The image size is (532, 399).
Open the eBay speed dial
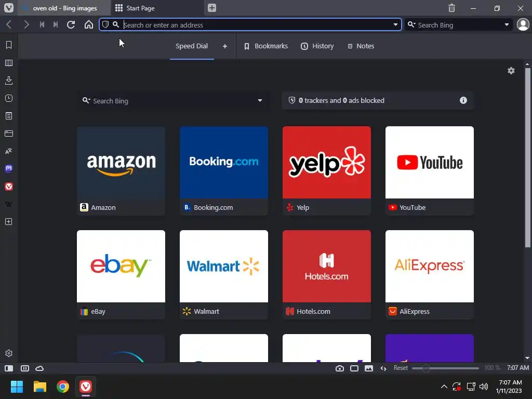click(121, 274)
